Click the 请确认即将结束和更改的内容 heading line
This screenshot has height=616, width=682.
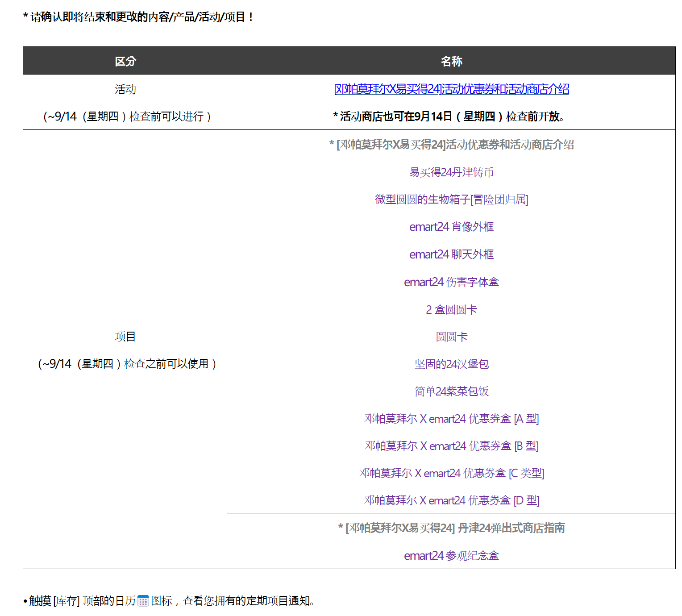click(x=138, y=17)
